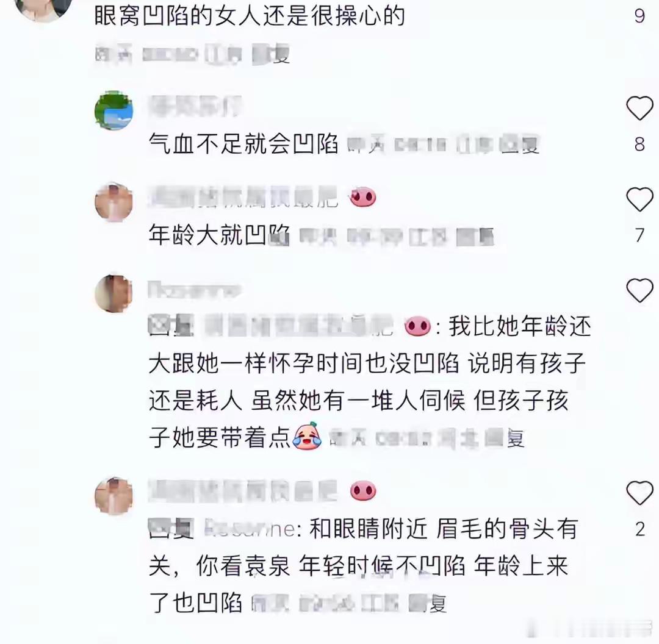Like the comment 年龄大就凹陷
This screenshot has width=659, height=644.
coord(639,199)
